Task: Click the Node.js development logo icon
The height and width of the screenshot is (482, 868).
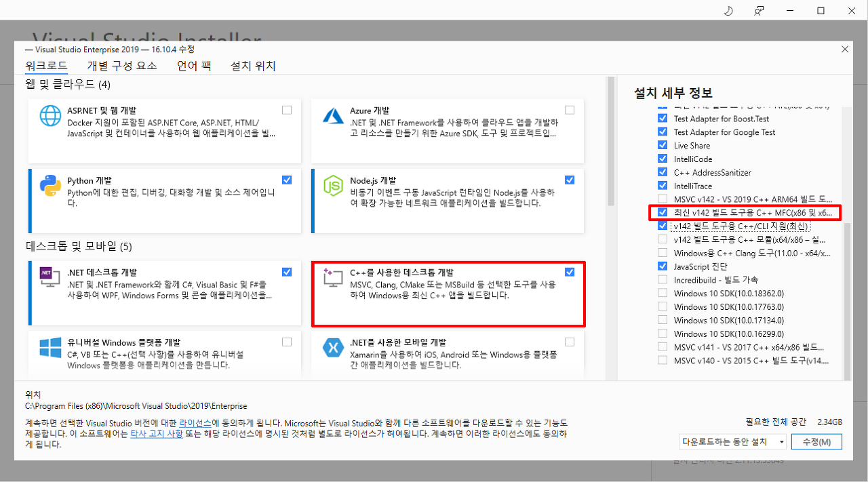Action: 334,186
